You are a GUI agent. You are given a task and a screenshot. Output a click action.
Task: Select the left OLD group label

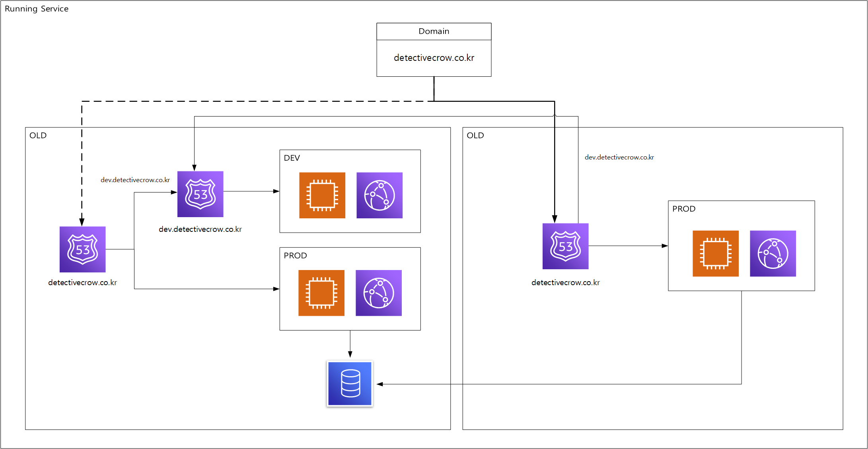coord(38,136)
